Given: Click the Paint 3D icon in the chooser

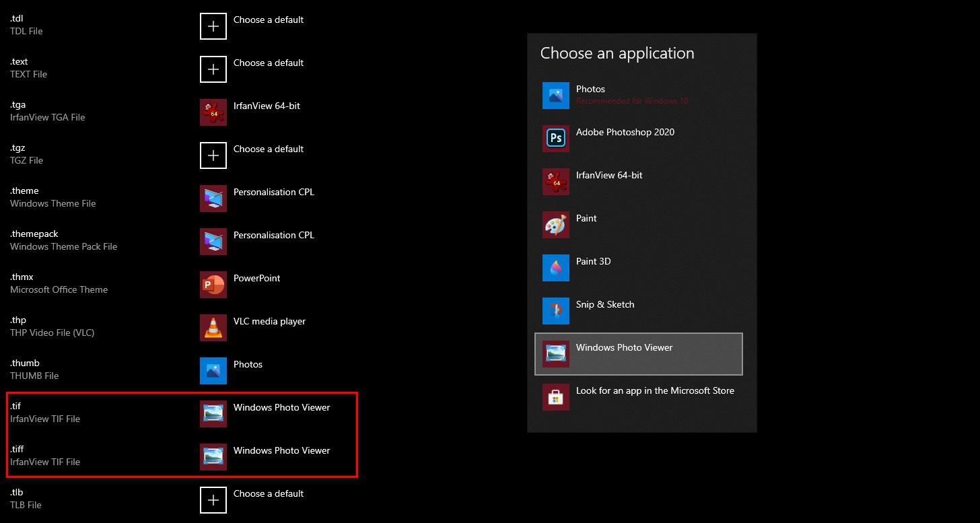Looking at the screenshot, I should (556, 268).
